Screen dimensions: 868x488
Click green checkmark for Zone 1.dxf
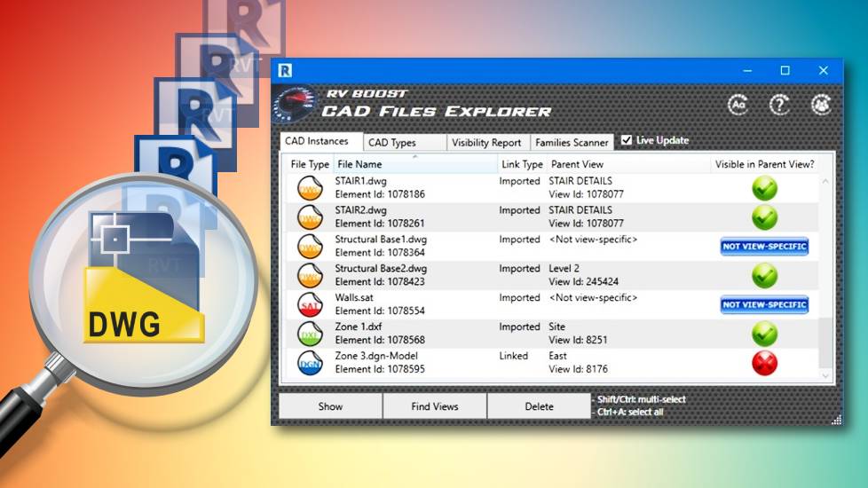tap(764, 334)
